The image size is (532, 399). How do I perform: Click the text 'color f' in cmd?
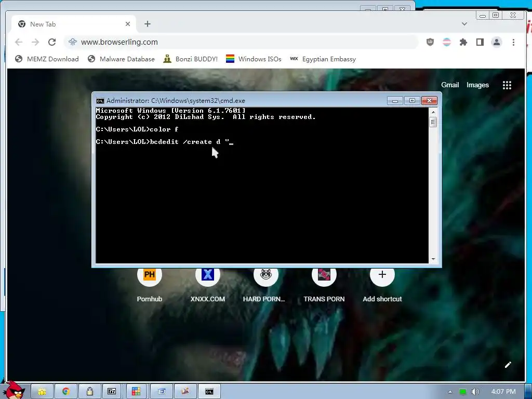tap(164, 129)
